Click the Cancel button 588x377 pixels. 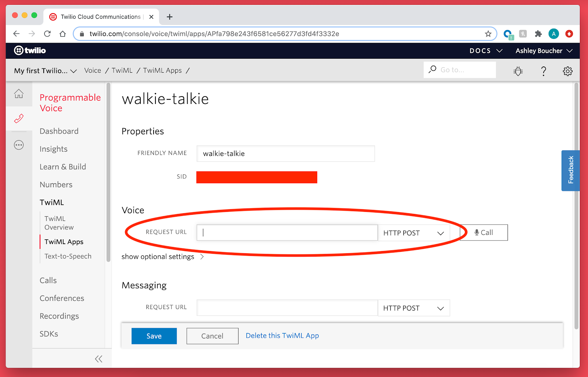(212, 336)
